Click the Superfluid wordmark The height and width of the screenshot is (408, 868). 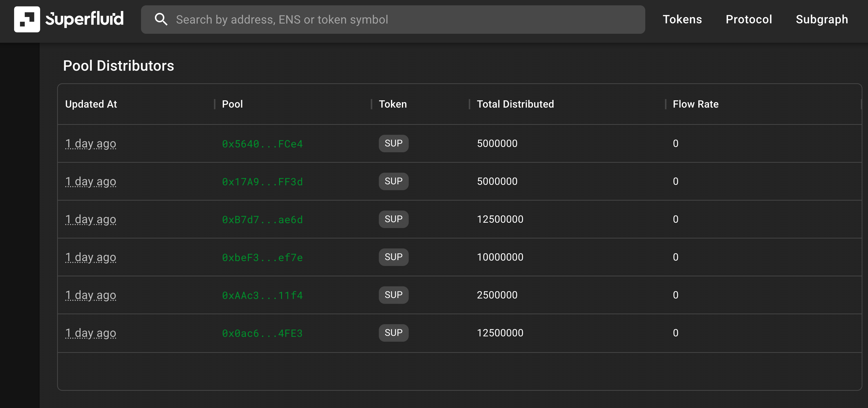pyautogui.click(x=85, y=19)
